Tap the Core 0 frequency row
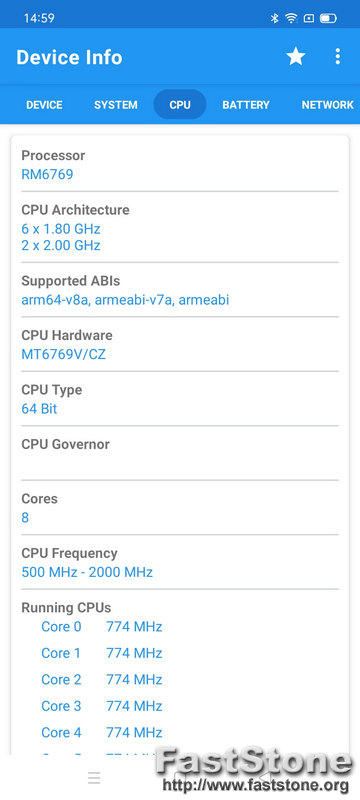Screen dimensions: 360x800 point(102,627)
